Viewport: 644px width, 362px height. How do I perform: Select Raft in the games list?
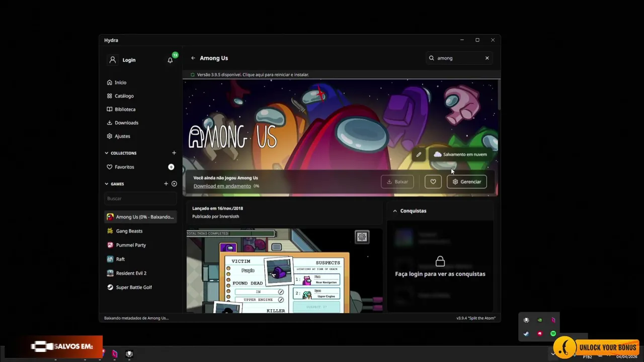140,259
